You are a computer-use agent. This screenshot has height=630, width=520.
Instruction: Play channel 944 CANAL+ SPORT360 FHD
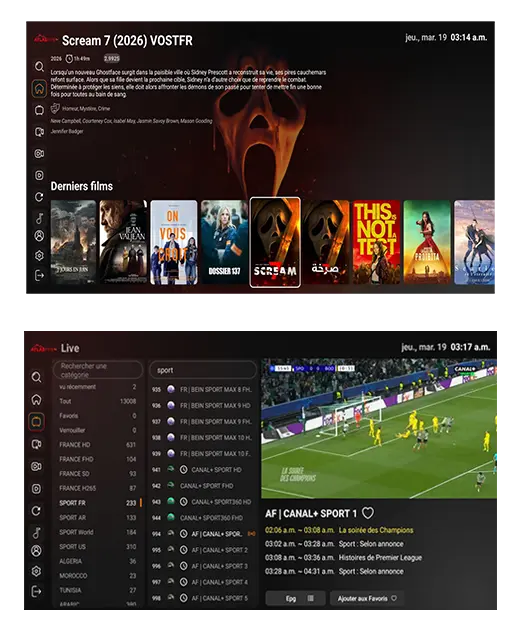tap(203, 518)
